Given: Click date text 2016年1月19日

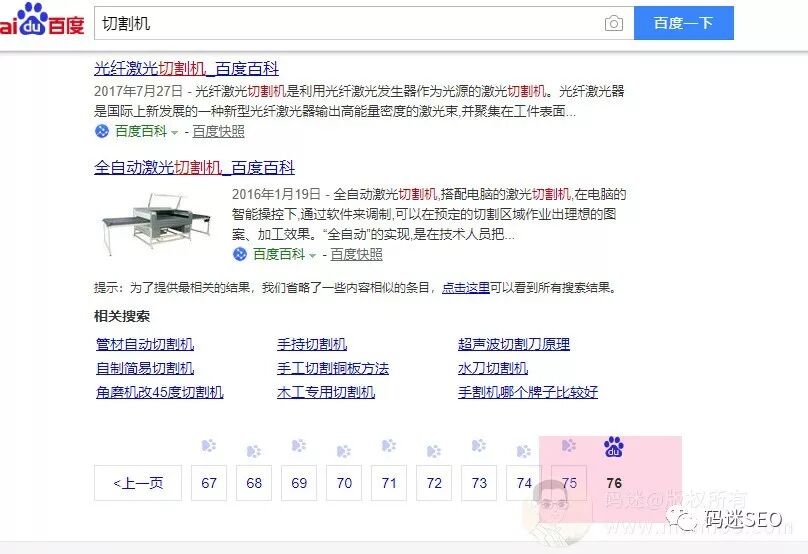Looking at the screenshot, I should tap(276, 194).
